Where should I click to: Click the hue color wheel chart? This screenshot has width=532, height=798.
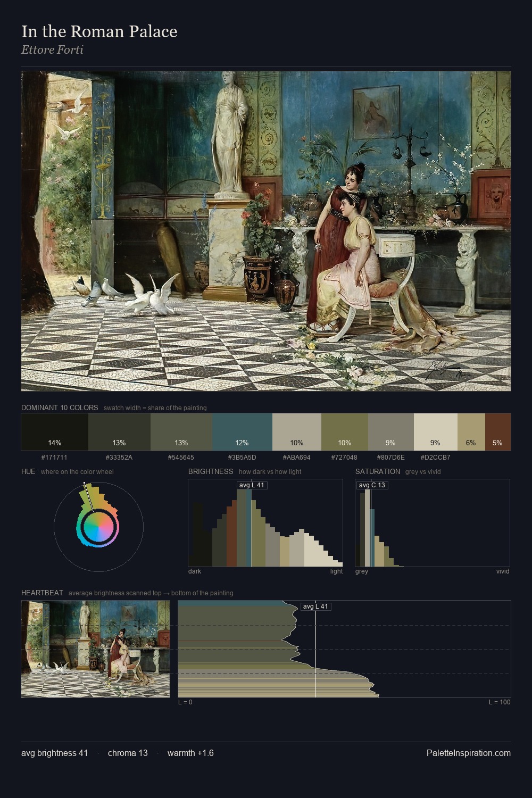pos(98,527)
